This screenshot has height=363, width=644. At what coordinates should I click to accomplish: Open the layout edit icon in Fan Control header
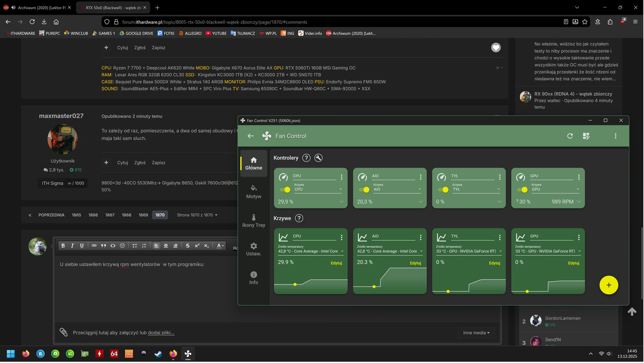(586, 136)
